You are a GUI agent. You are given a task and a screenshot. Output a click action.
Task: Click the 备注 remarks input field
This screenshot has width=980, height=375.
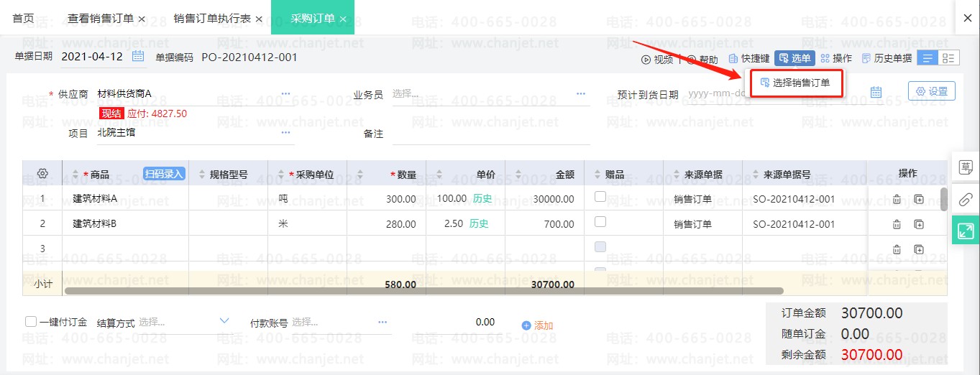pos(491,134)
